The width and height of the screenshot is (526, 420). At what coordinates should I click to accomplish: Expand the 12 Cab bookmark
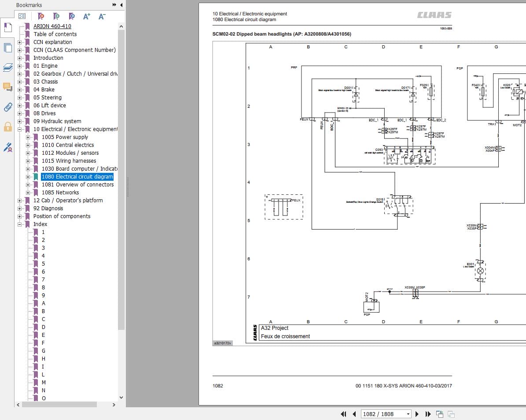tap(19, 201)
